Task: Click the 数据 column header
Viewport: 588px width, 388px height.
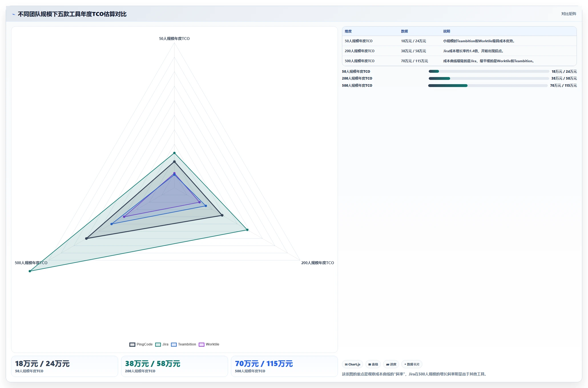Action: point(404,31)
